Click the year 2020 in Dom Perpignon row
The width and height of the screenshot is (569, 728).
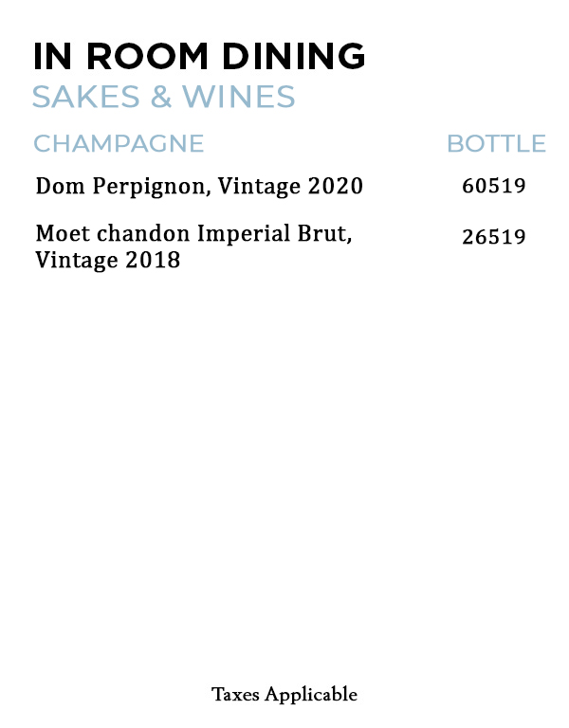pyautogui.click(x=335, y=186)
